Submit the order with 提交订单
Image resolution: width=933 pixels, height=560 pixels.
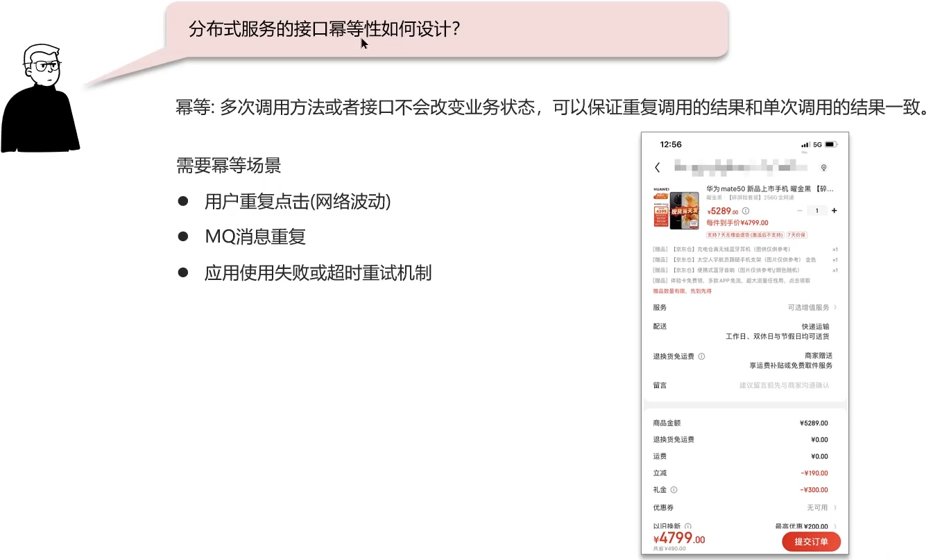coord(811,542)
